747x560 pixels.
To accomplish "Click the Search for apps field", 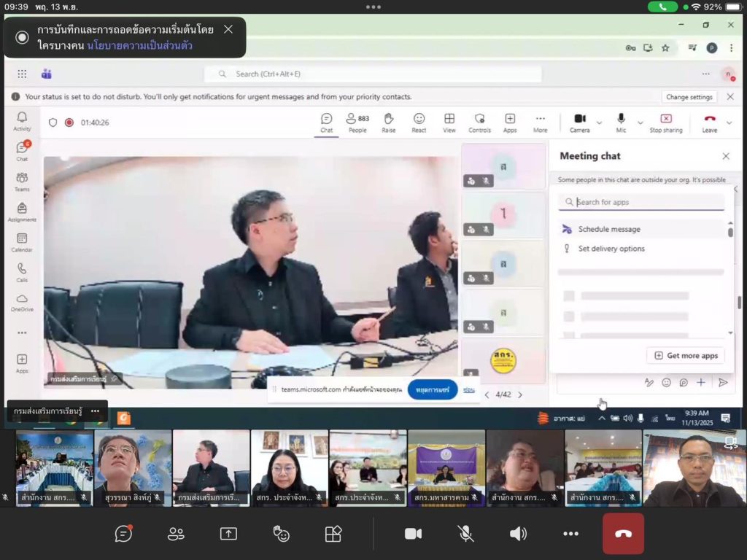I will pyautogui.click(x=646, y=202).
